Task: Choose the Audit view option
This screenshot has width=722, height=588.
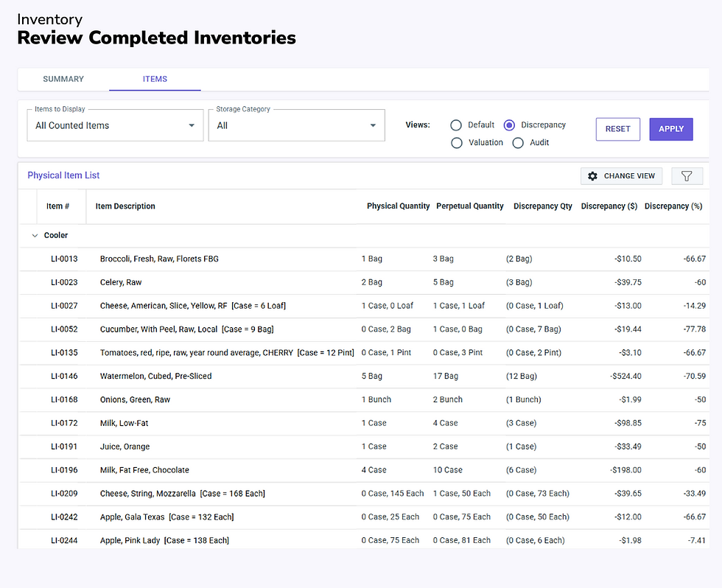Action: [518, 143]
